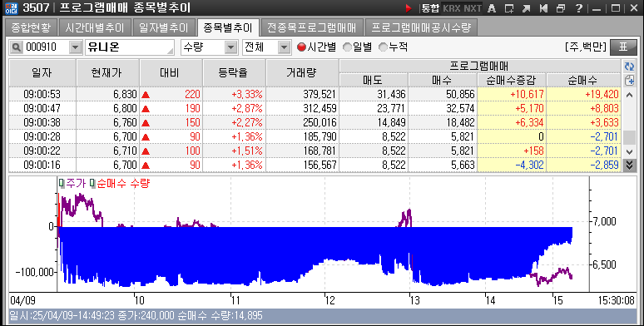Click the cascade windows icon
The height and width of the screenshot is (326, 644).
point(561,7)
